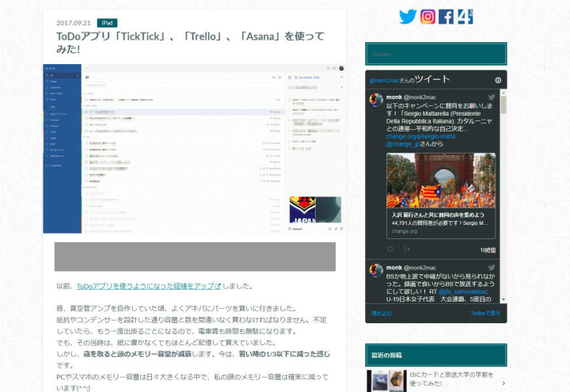Viewport: 570px width, 392px height.
Task: Click Twitterで表示 link
Action: 485,314
